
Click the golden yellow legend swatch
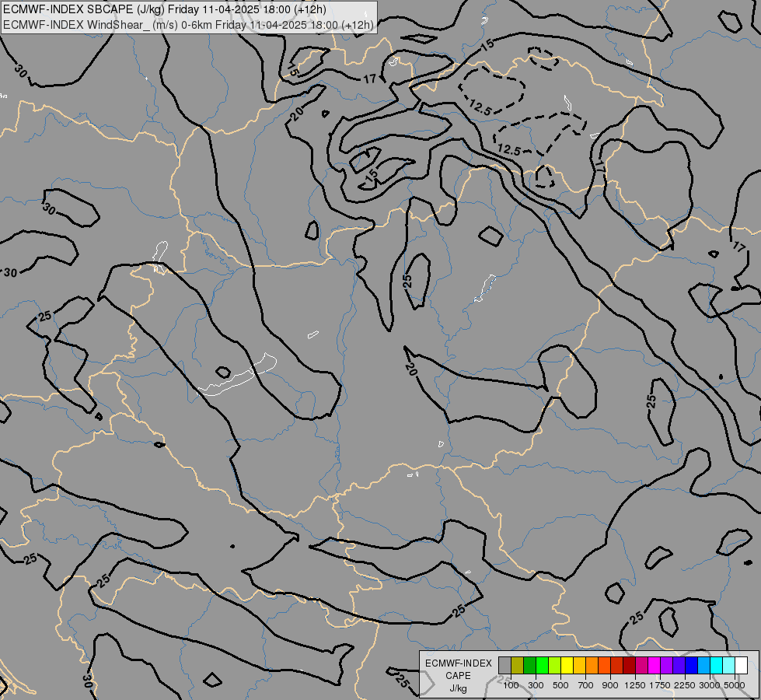pos(579,665)
